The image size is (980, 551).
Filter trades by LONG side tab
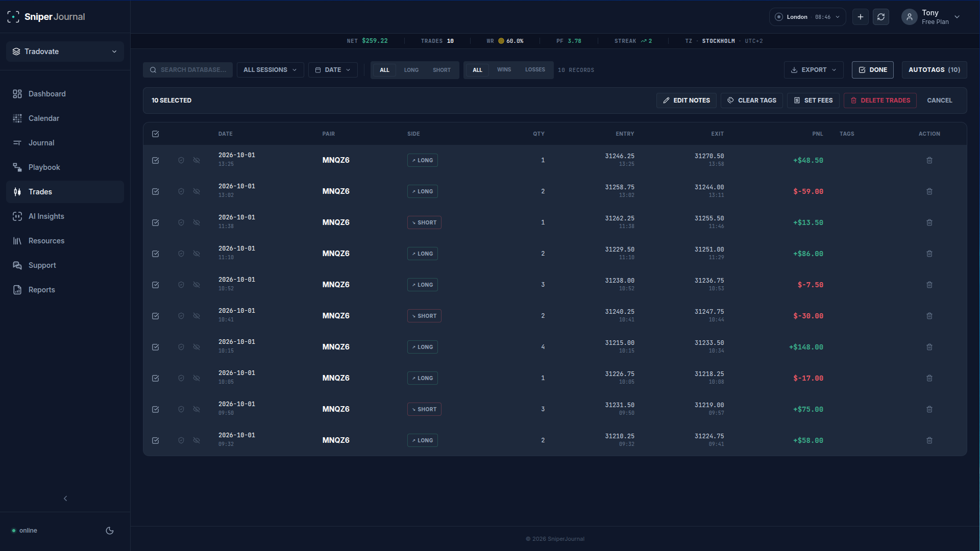(411, 70)
